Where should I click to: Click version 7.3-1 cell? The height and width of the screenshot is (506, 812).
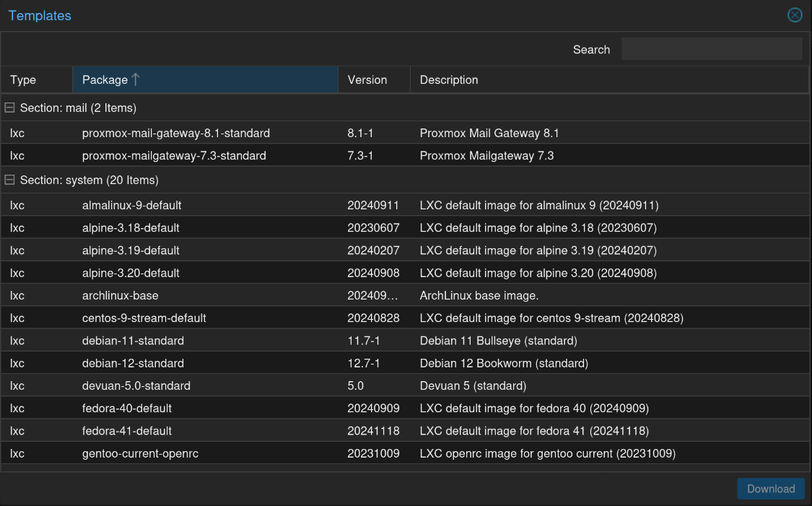(x=360, y=156)
